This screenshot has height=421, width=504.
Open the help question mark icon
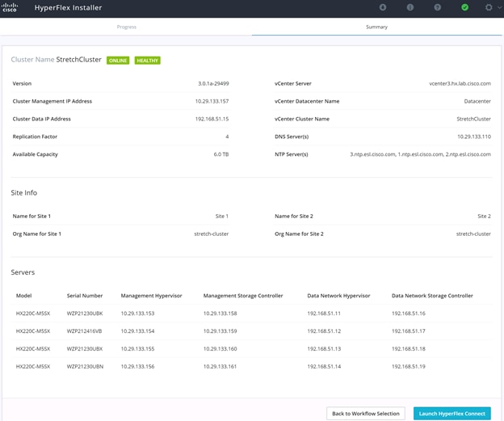click(x=438, y=7)
